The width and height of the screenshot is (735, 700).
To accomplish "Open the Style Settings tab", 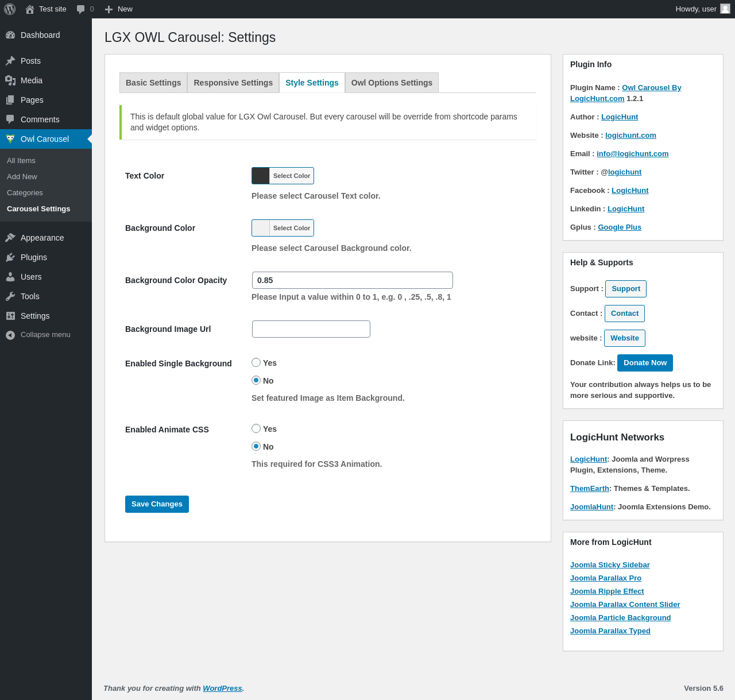I will [312, 83].
